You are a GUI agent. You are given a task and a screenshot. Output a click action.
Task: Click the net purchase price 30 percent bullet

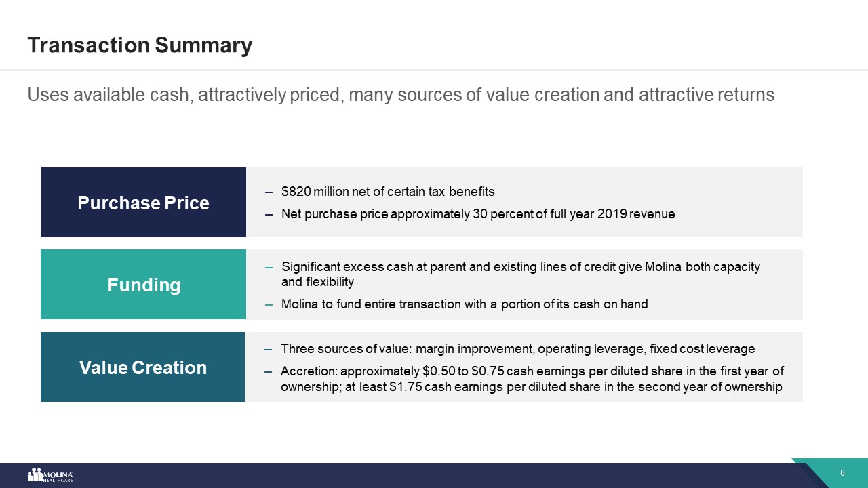click(x=478, y=214)
